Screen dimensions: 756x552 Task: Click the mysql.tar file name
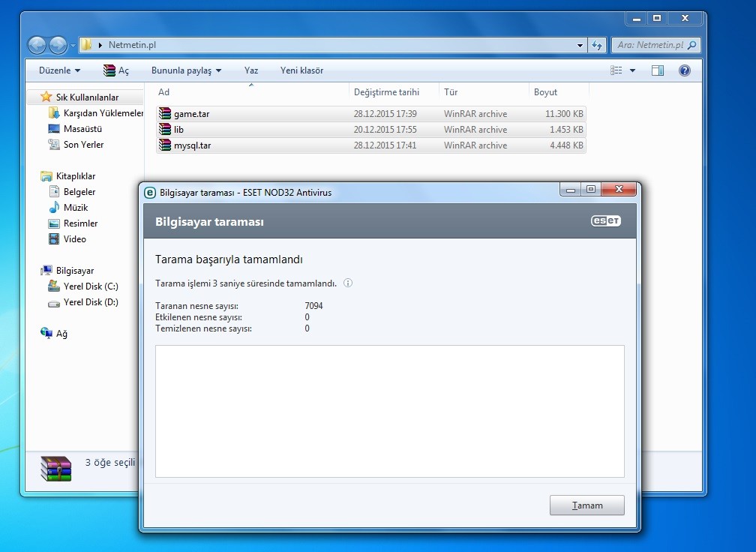(x=192, y=145)
